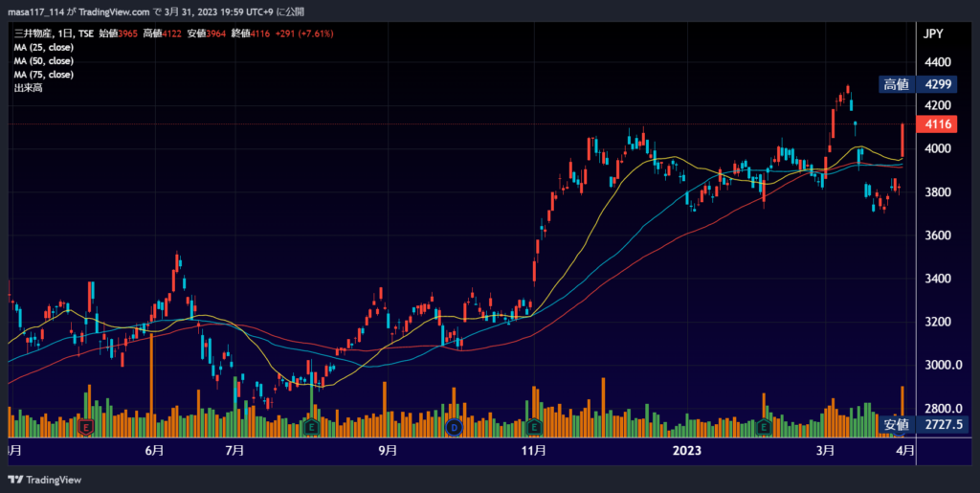Screen dimensions: 980x493
Task: Click the 高値4122 value in the header
Action: tap(163, 34)
